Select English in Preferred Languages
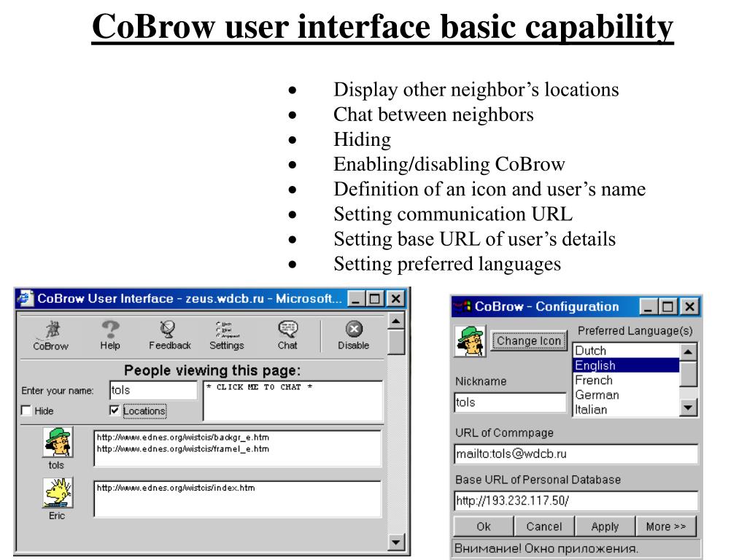The width and height of the screenshot is (747, 560). click(x=626, y=365)
